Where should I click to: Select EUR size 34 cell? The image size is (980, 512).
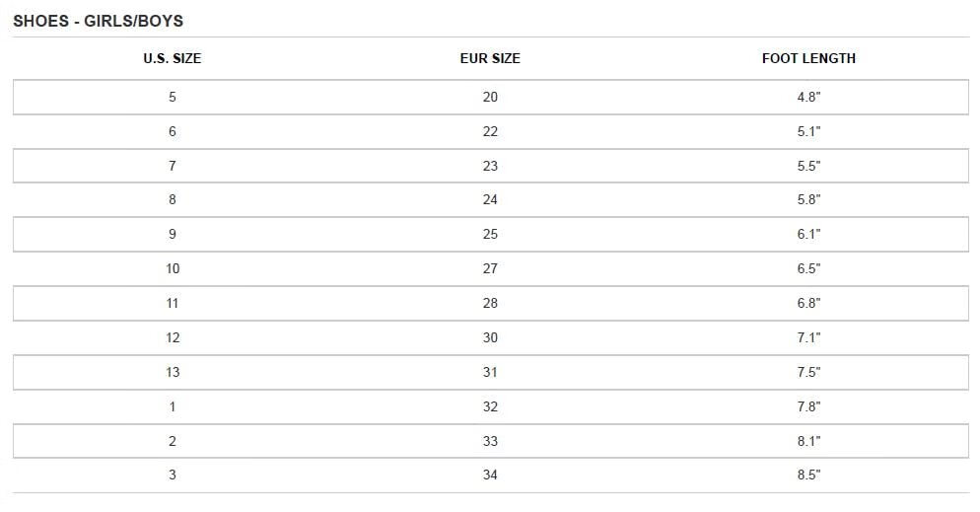click(490, 475)
